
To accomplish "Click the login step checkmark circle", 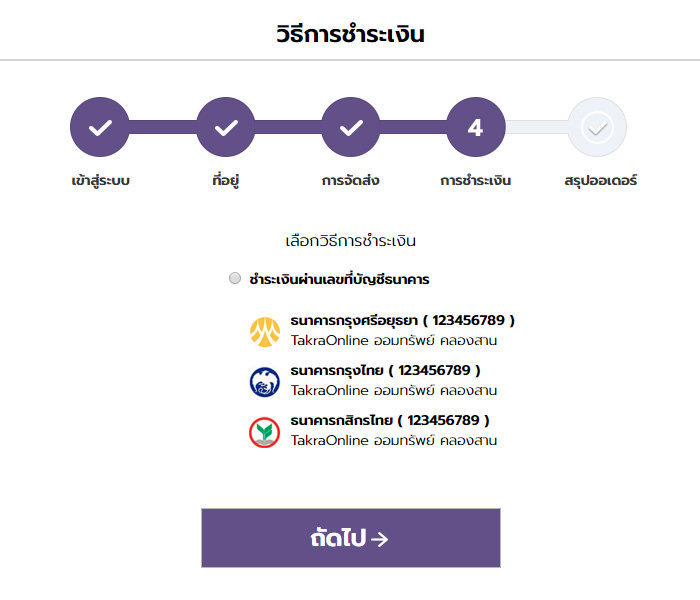I will point(100,128).
